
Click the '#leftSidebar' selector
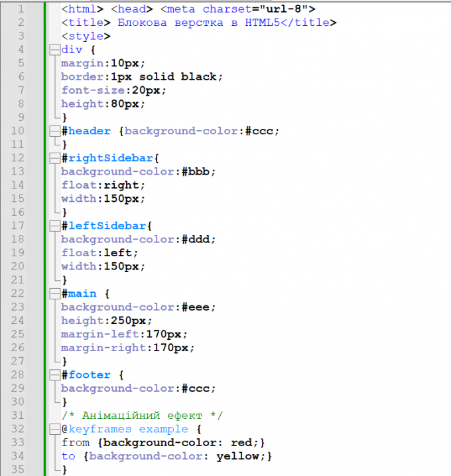pyautogui.click(x=104, y=226)
